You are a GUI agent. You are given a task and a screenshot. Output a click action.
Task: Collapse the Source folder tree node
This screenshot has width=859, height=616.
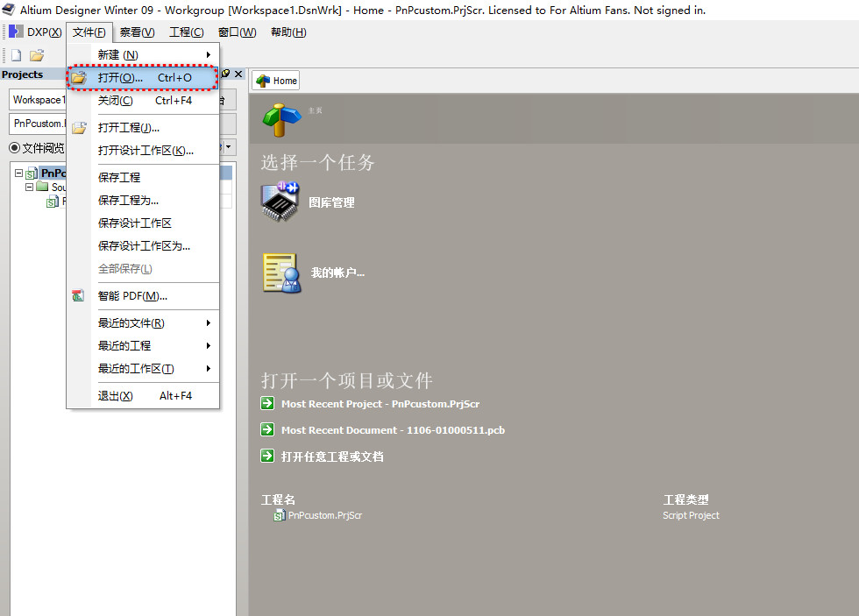coord(29,187)
